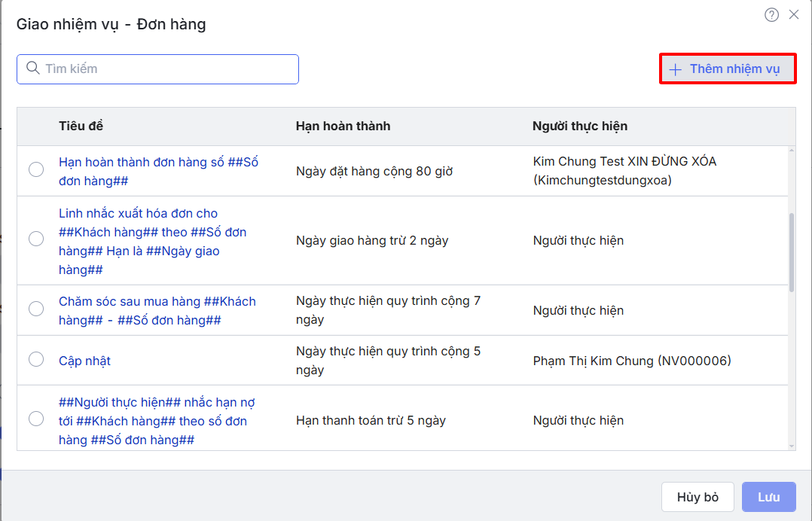The image size is (812, 521).
Task: Click the scrollbar down arrow
Action: point(791,446)
